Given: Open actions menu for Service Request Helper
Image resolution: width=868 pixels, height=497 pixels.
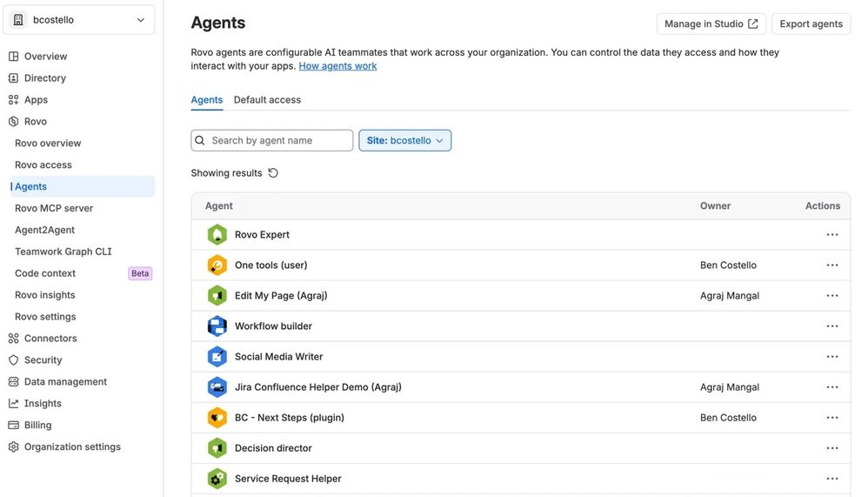Looking at the screenshot, I should pyautogui.click(x=832, y=478).
